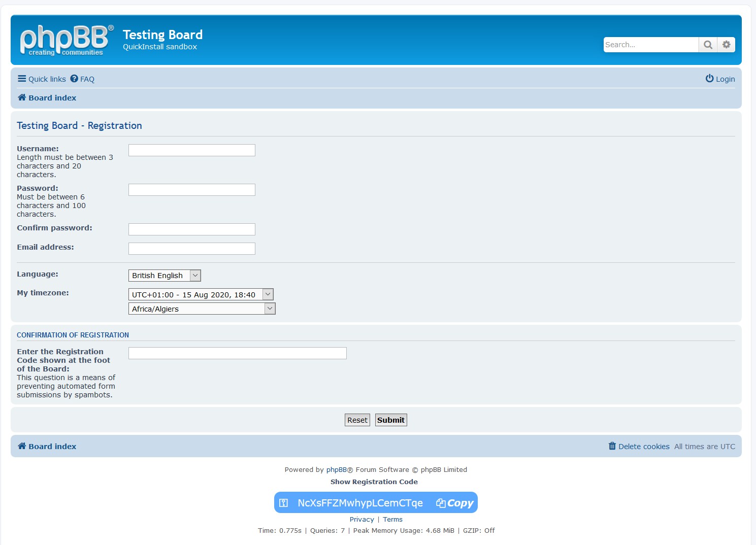Click into Confirm password field
The image size is (756, 545).
coord(192,229)
